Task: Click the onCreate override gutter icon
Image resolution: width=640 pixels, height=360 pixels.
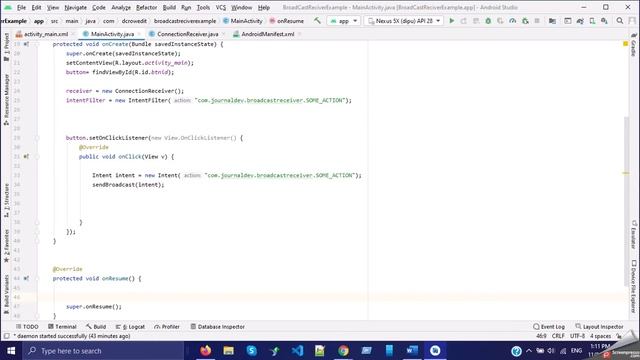Action: point(26,44)
